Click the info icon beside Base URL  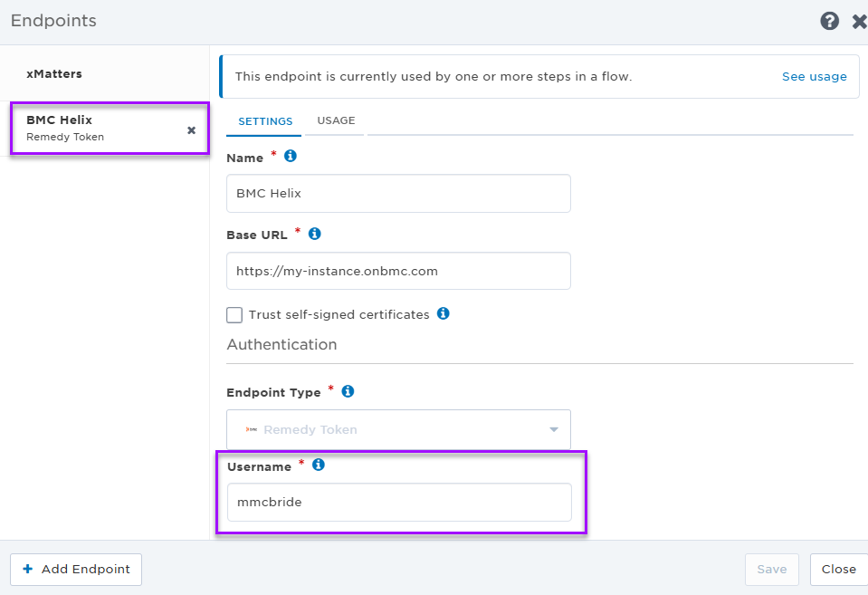(x=314, y=234)
